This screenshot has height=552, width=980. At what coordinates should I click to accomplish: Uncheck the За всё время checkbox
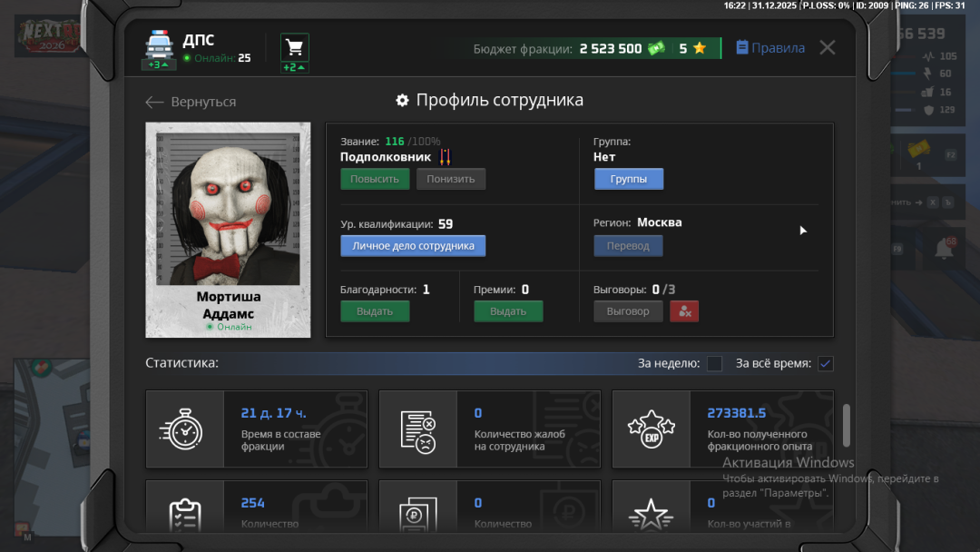click(x=825, y=363)
